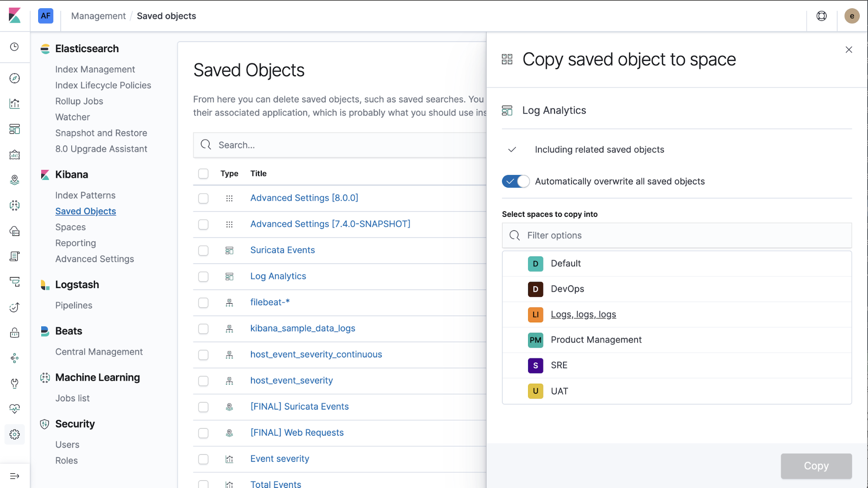Open Graph icon in sidebar
This screenshot has height=488, width=868.
(x=15, y=358)
